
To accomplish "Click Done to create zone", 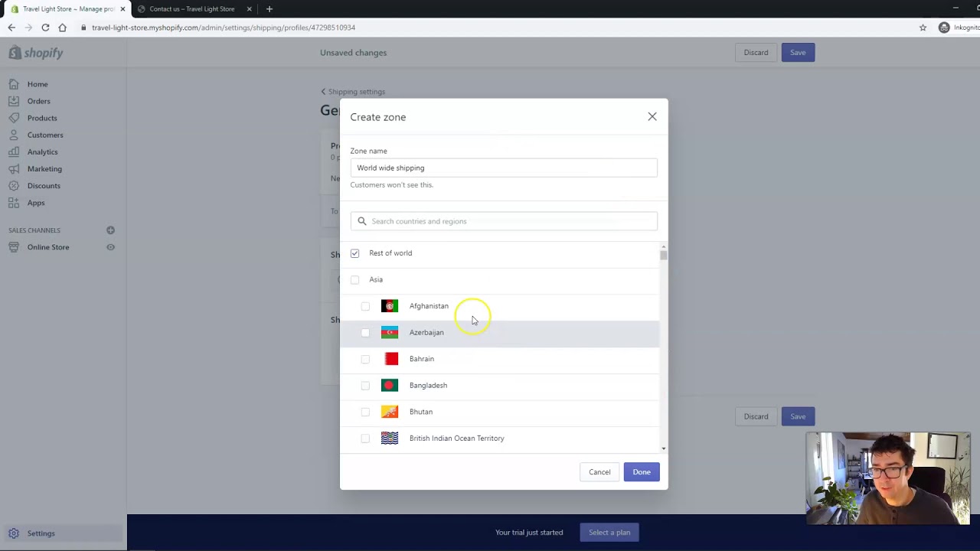I will point(642,472).
